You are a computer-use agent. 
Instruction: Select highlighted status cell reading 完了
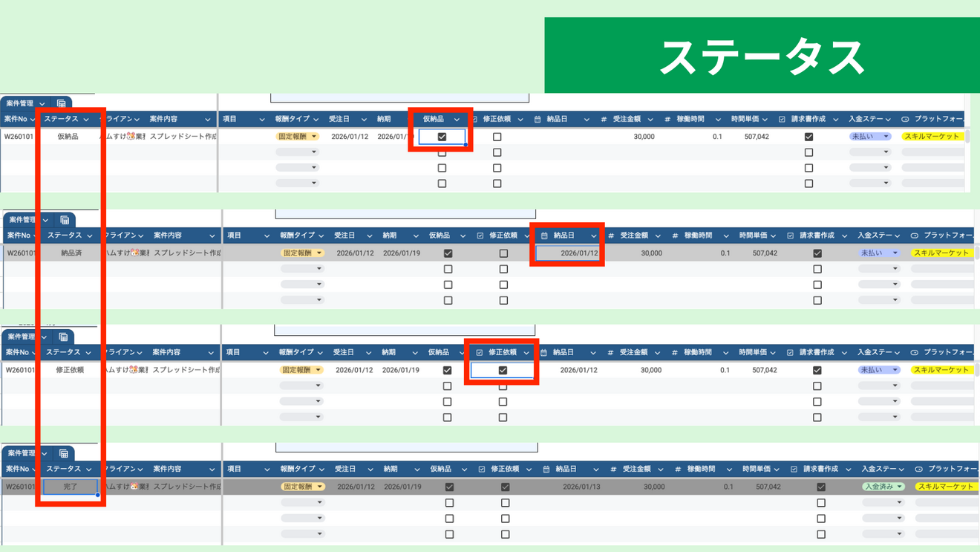tap(70, 487)
